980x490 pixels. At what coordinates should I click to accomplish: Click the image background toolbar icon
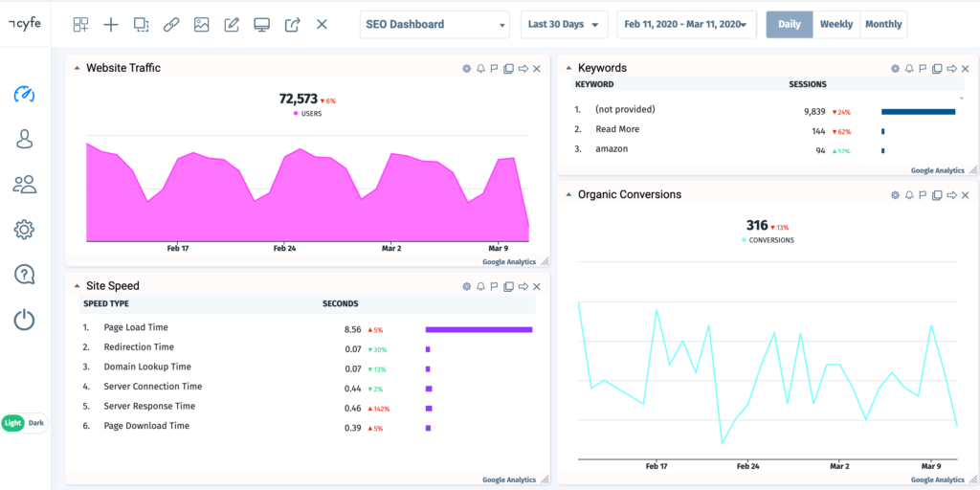[x=201, y=24]
